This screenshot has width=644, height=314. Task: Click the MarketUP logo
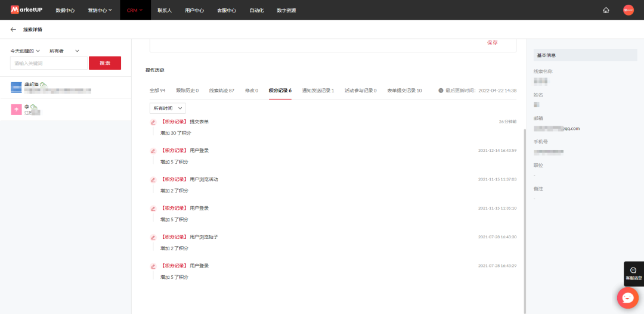[x=27, y=10]
